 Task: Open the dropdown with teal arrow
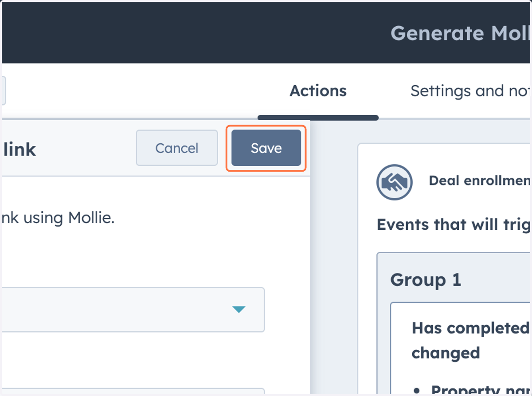pyautogui.click(x=133, y=310)
